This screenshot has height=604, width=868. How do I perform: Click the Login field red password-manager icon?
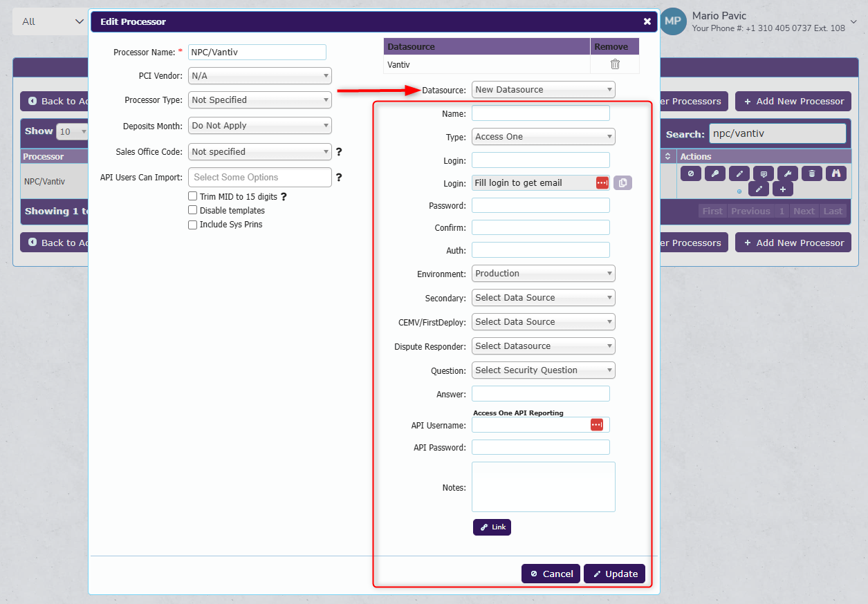coord(602,182)
